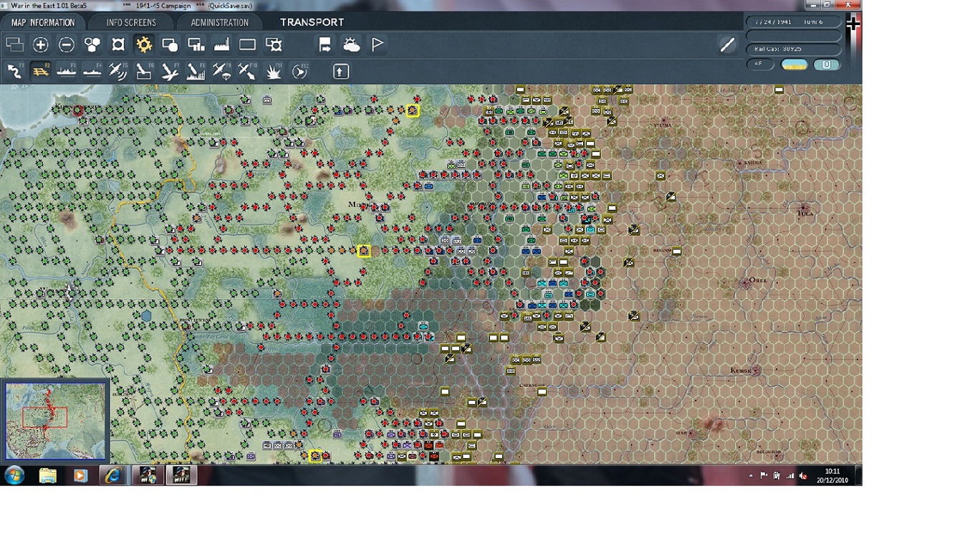The image size is (980, 552).
Task: Zoom in the map with plus icon
Action: point(41,45)
